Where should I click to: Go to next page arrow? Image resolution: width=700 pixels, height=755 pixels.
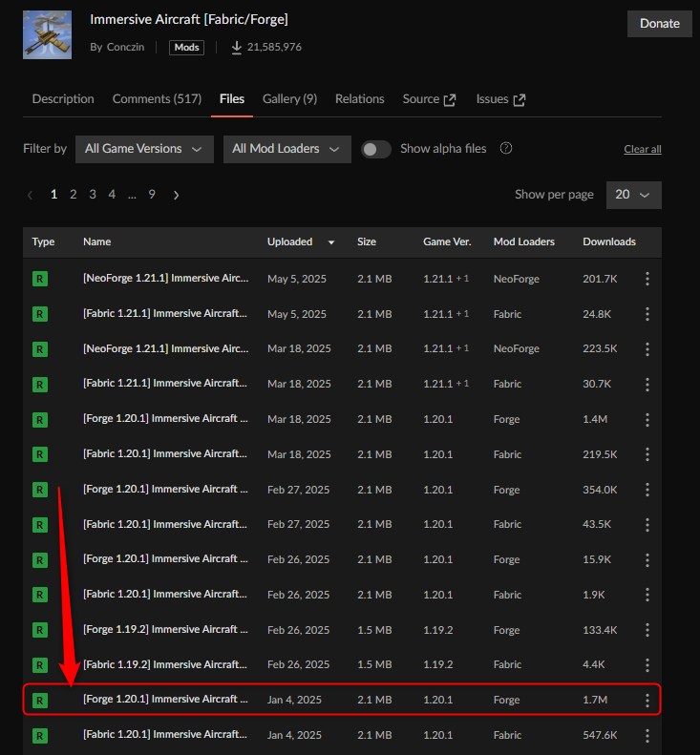[x=177, y=195]
